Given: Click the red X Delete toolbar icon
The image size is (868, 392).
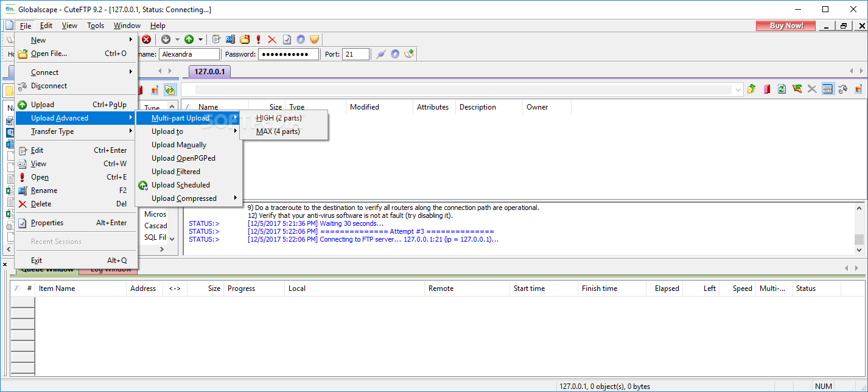Looking at the screenshot, I should pyautogui.click(x=272, y=40).
